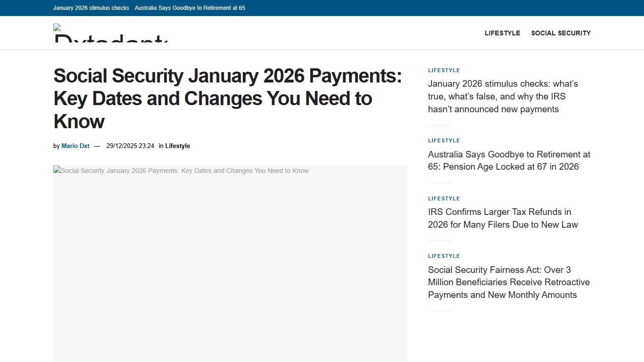Screen dimensions: 644x362
Task: Open the sidebar story about Australia pension age locked at 67
Action: click(509, 160)
